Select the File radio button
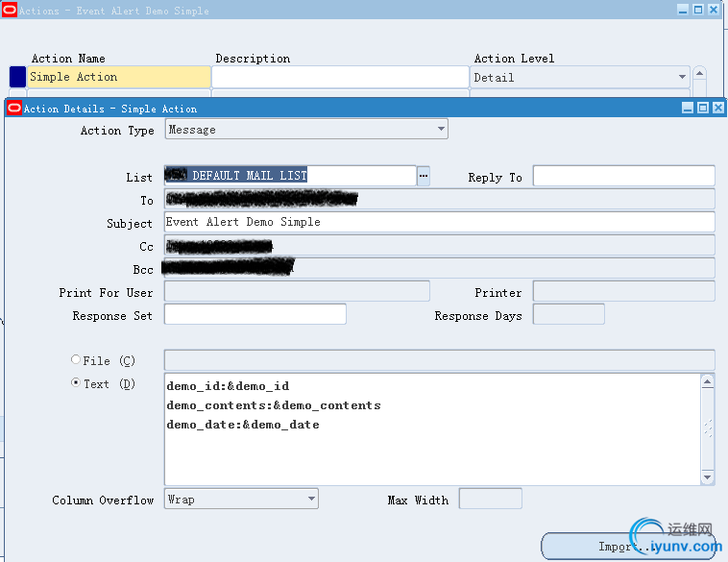Screen dimensions: 728x562 (76, 359)
